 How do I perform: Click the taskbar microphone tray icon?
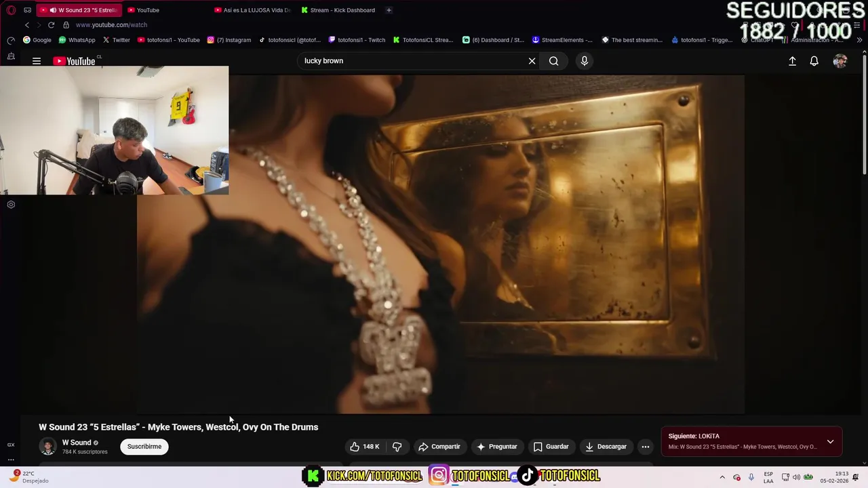[751, 477]
